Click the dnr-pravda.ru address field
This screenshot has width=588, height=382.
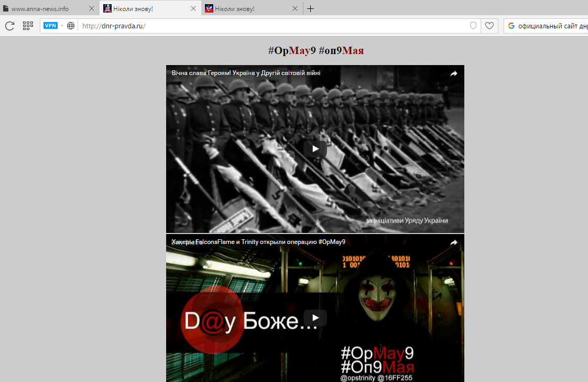tap(273, 26)
